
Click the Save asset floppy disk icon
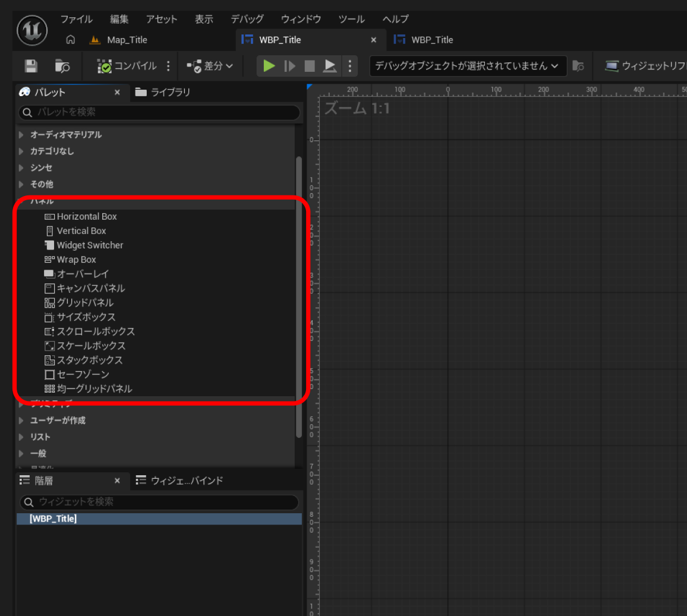pos(31,66)
